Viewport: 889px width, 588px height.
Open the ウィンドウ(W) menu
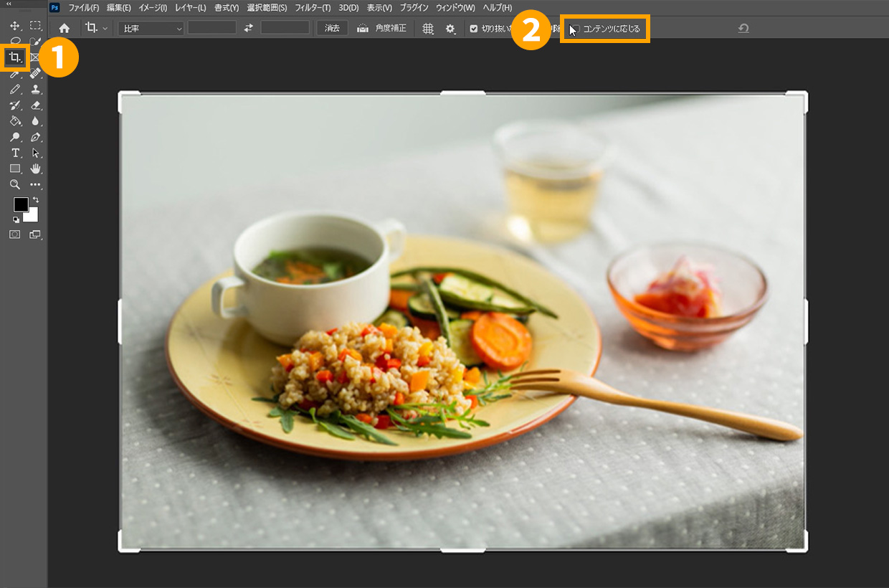[x=455, y=7]
